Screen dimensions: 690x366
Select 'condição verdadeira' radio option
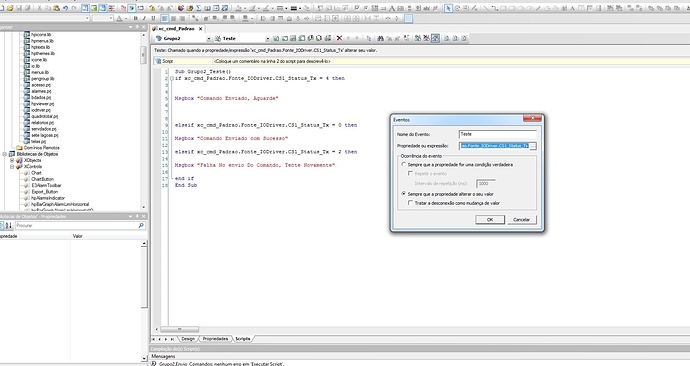tap(403, 165)
